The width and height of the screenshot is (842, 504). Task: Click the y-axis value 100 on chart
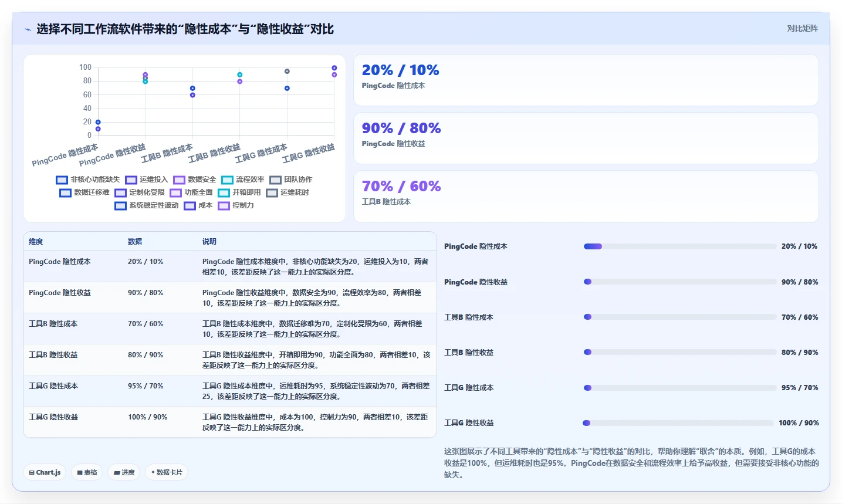(x=86, y=67)
